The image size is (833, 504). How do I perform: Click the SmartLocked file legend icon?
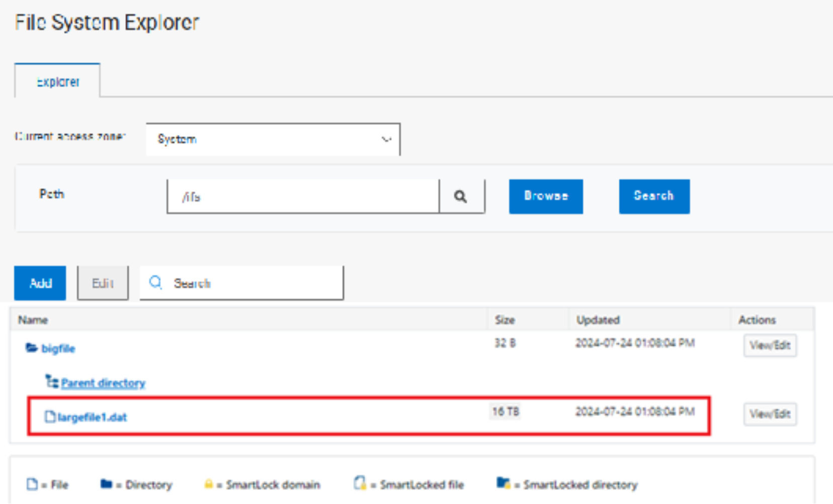point(360,483)
